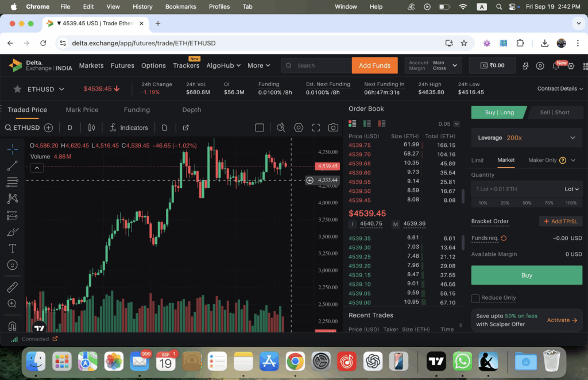
Task: Tick the Reduce Only checkbox
Action: tap(475, 298)
